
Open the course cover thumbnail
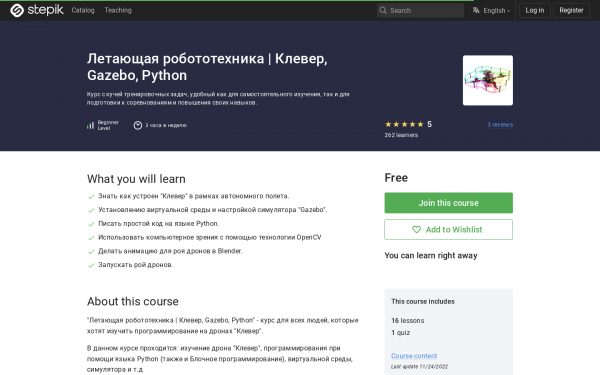coord(488,80)
